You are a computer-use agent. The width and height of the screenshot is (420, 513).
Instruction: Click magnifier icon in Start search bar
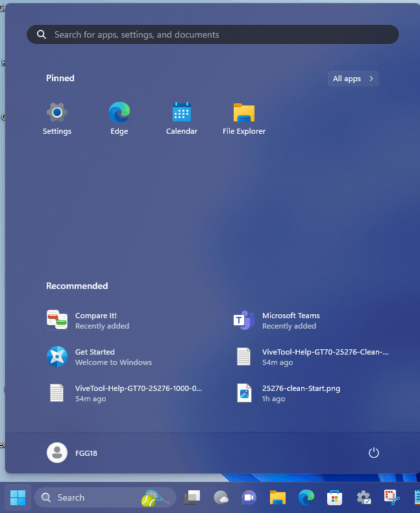click(x=42, y=34)
